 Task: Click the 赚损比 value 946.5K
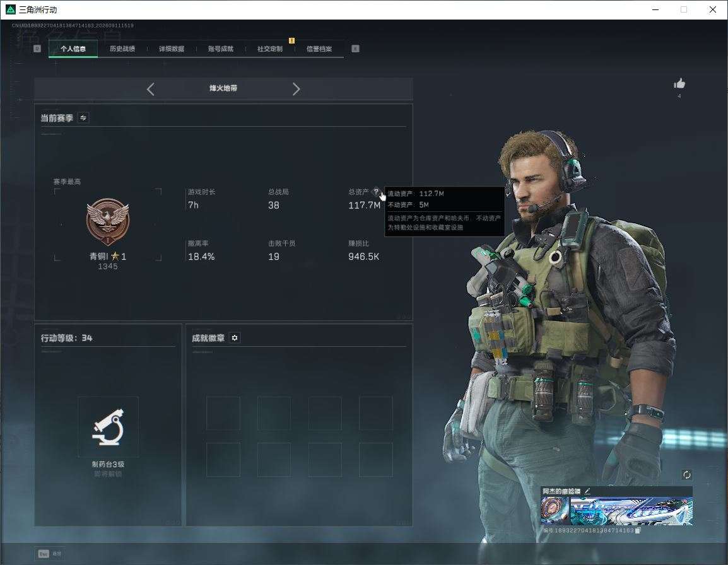click(363, 256)
